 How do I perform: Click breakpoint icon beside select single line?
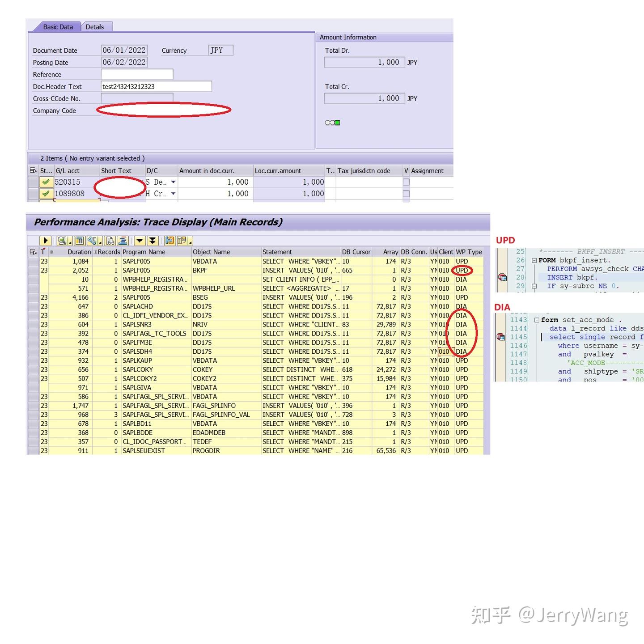pos(501,337)
